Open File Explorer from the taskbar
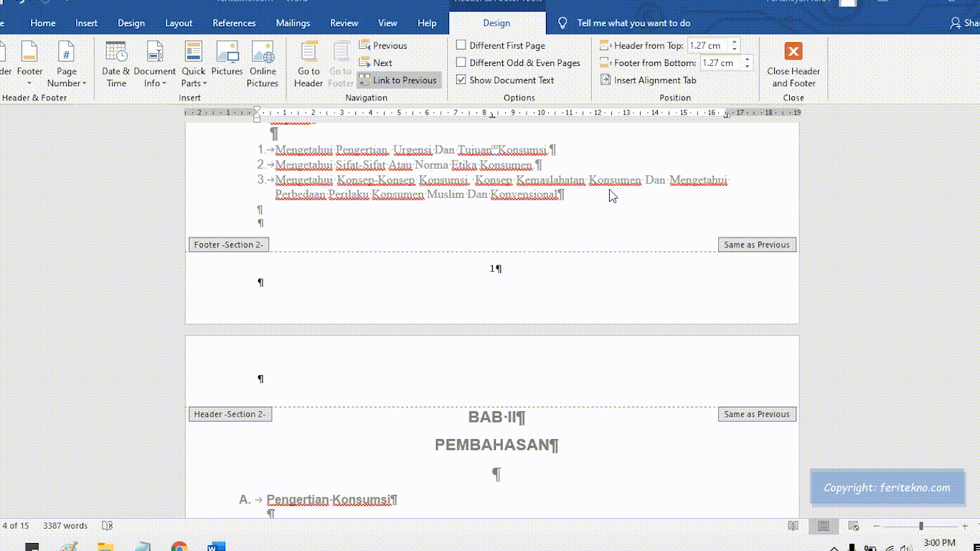The width and height of the screenshot is (980, 551). 105,546
